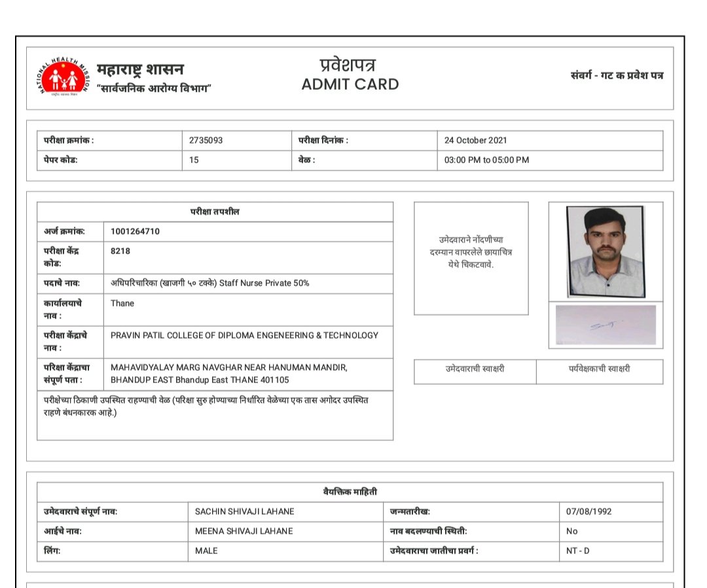This screenshot has height=588, width=707.
Task: Click the वैयक्तिक माहिती section header
Action: (350, 492)
